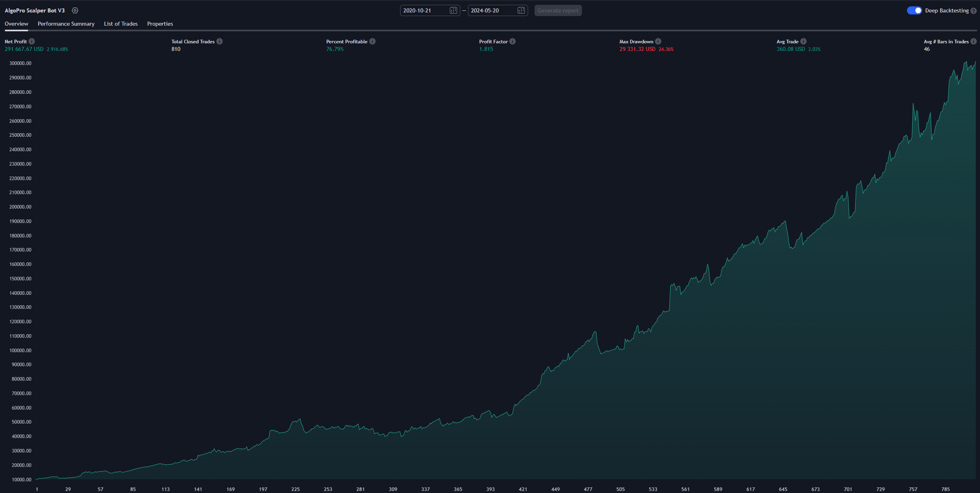Click x-axis trade number 505
Viewport: 980px width, 493px height.
(x=620, y=489)
